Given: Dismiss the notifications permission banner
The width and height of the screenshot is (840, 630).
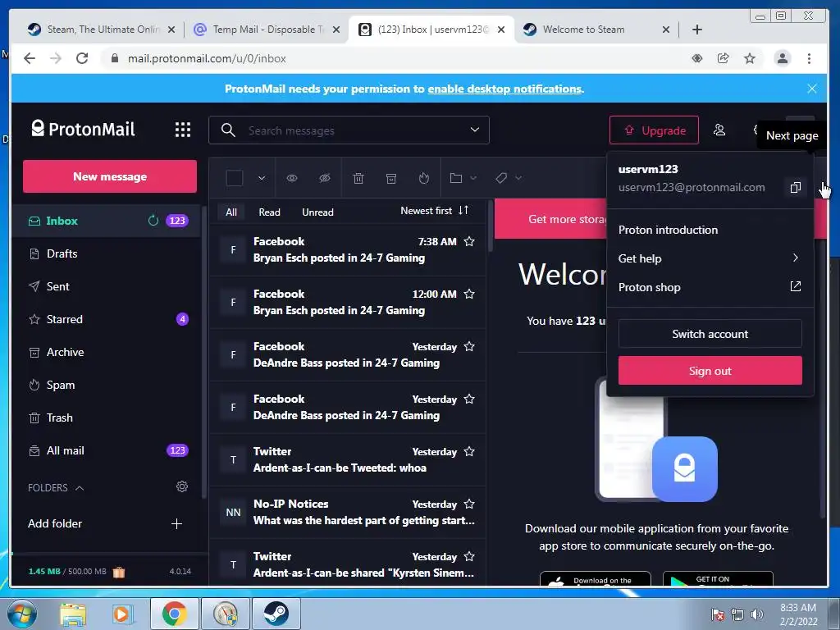Looking at the screenshot, I should tap(812, 89).
